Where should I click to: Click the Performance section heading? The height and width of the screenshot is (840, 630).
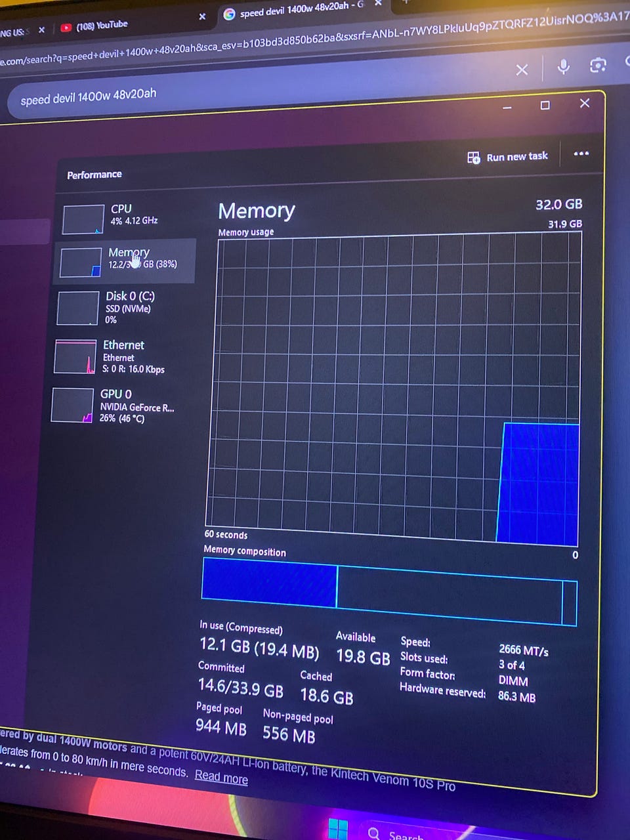click(x=94, y=175)
